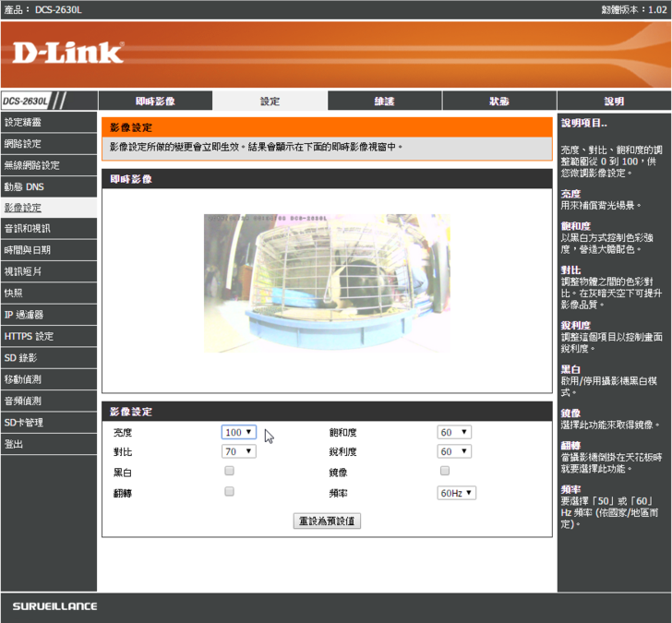Open the 狀態 tab
Screen dimensions: 672x623
pos(498,102)
